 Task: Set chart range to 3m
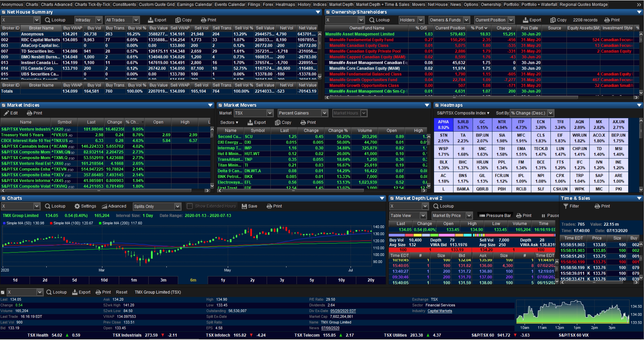[x=163, y=280]
